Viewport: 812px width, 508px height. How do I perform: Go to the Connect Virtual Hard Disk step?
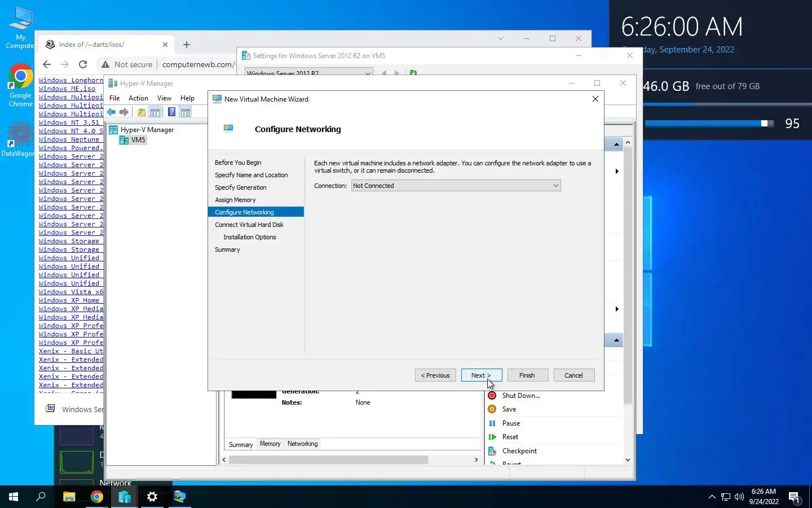tap(249, 225)
